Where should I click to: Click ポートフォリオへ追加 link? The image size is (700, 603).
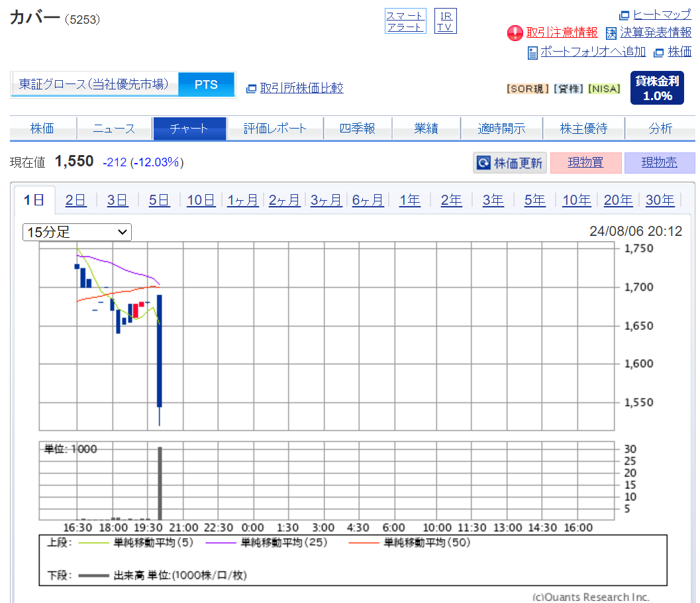coord(593,52)
